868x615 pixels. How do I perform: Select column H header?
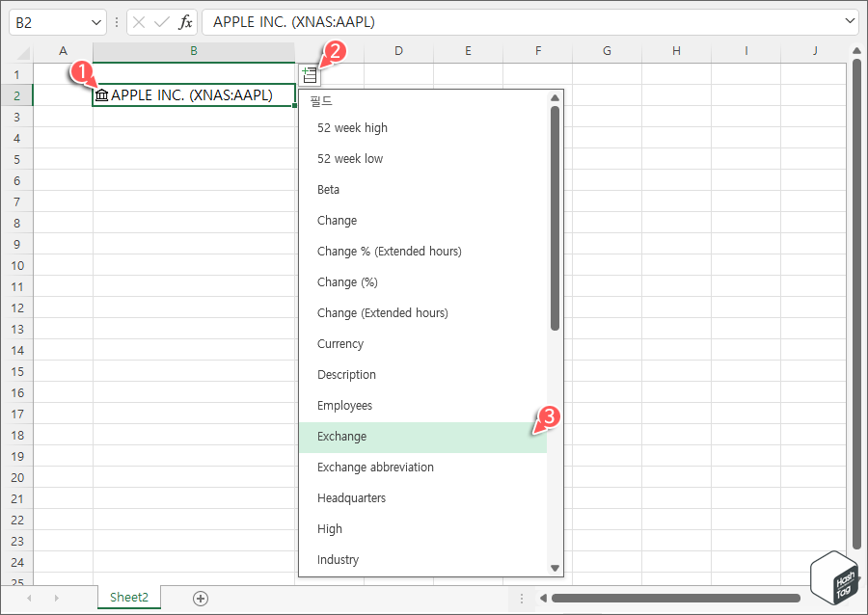click(676, 51)
